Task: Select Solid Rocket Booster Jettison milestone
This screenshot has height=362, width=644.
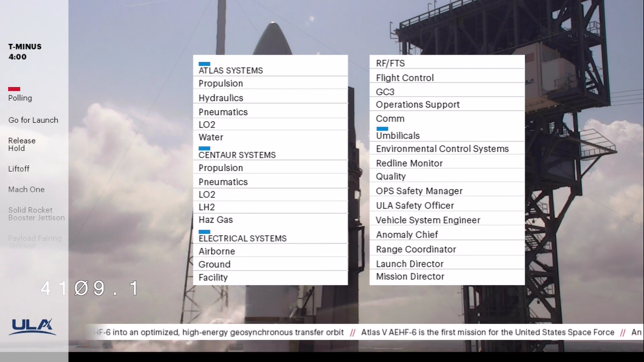Action: [36, 214]
